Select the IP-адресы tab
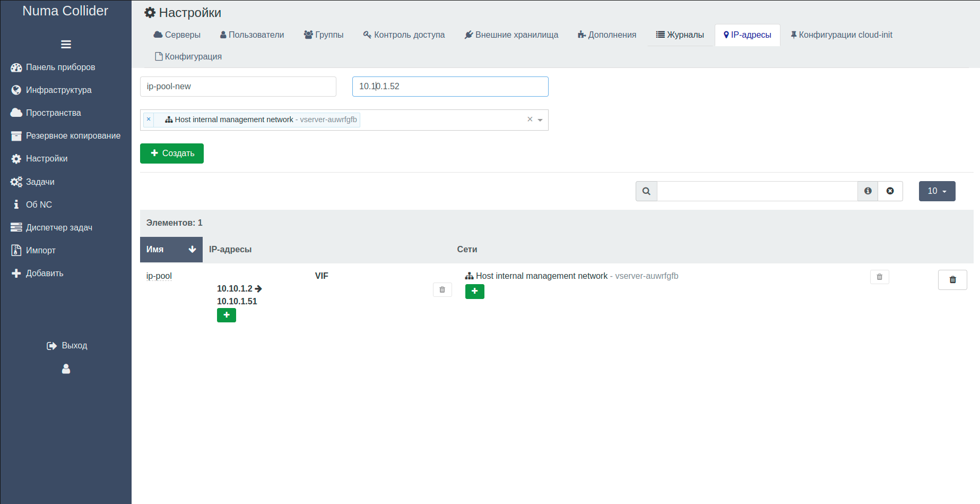The image size is (980, 504). coord(748,35)
